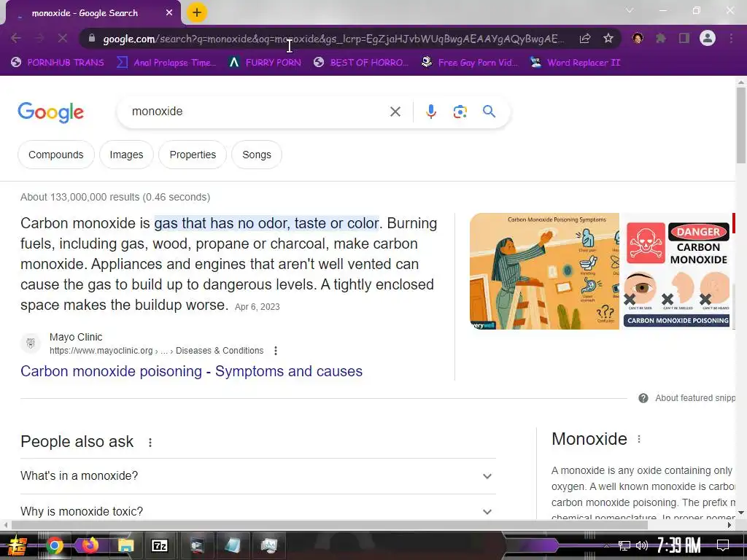
Task: Open the Extensions puzzle icon
Action: [x=661, y=39]
